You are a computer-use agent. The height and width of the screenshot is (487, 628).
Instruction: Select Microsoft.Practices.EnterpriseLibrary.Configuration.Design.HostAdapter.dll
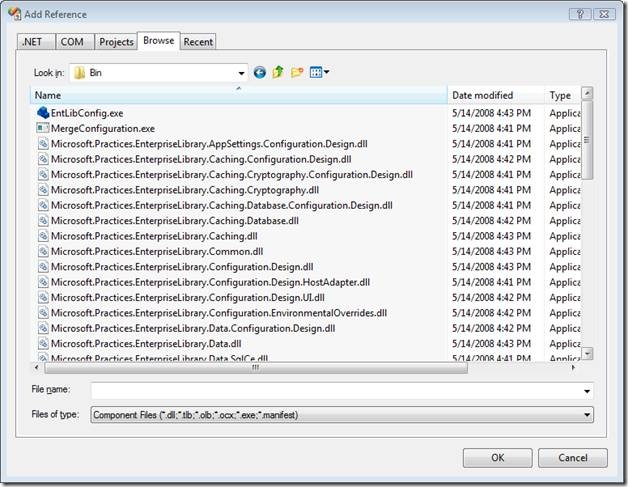[210, 282]
